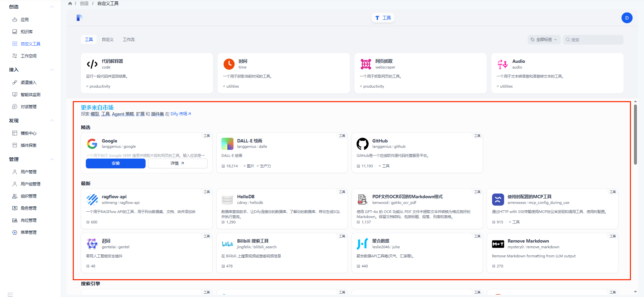Viewport: 644px width, 297px height.
Task: Click 详情 button on Google card
Action: [x=177, y=163]
